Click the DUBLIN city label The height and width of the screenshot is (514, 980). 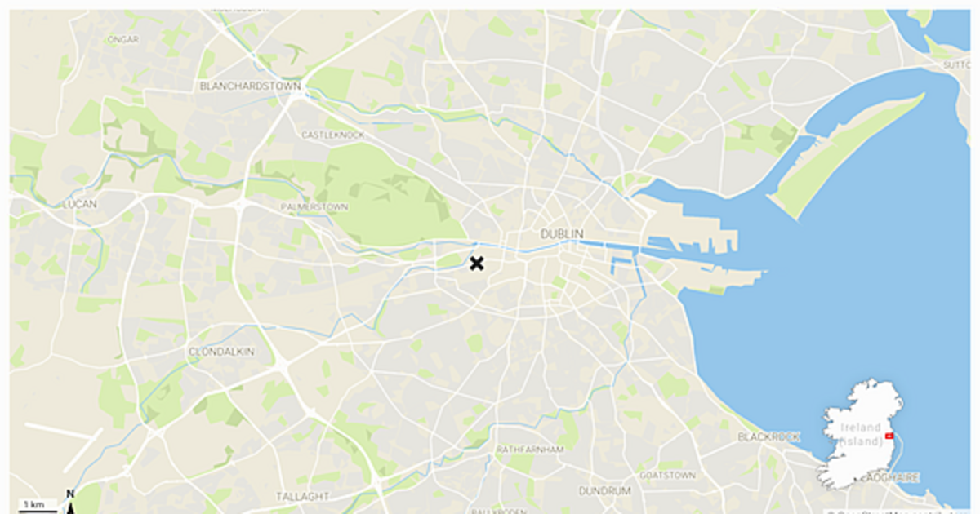[562, 234]
